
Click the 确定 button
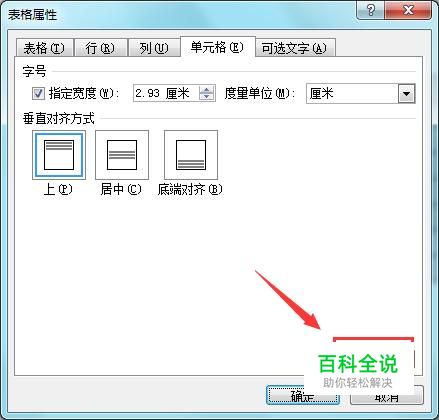click(303, 396)
